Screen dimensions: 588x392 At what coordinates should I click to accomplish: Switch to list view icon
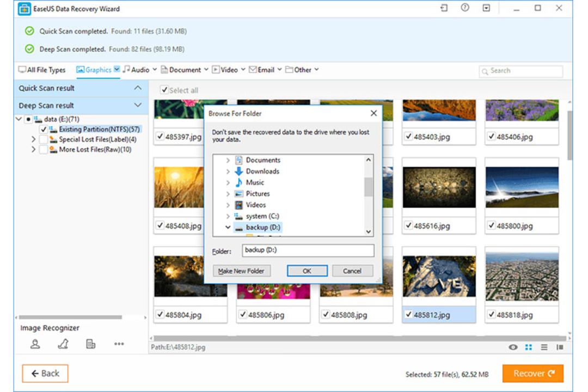[544, 347]
